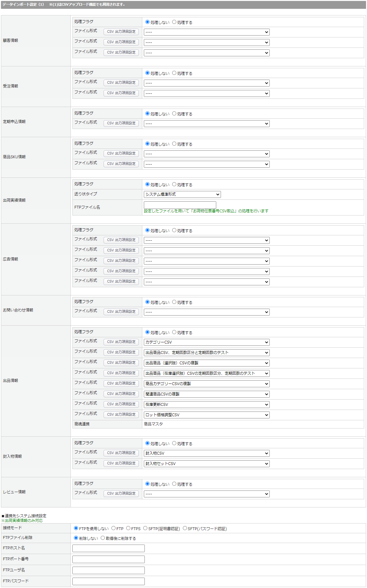The image size is (367, 588).
Task: Open CSV 出力項目設定 for レビュー情報
Action: pyautogui.click(x=121, y=493)
